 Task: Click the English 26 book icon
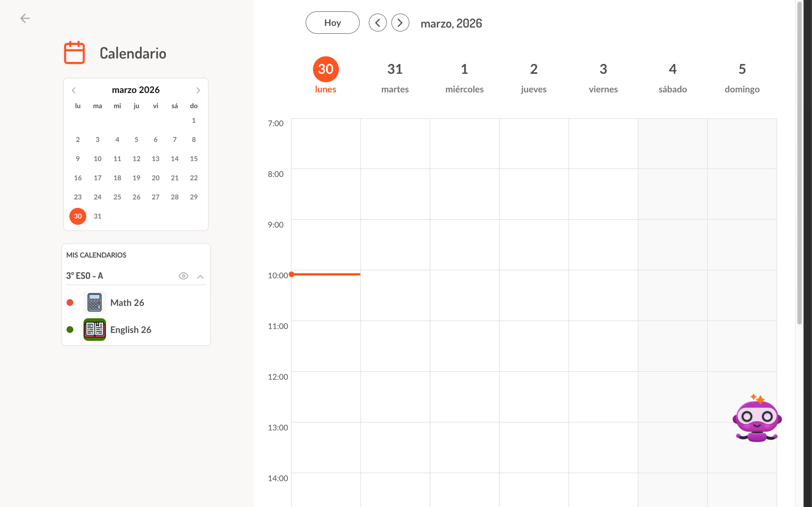click(95, 330)
